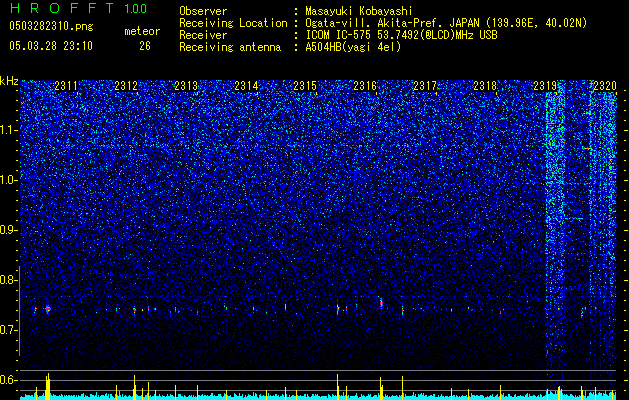Click the A504HB(yagi 4el) antenna text
This screenshot has height=400, width=629.
(x=353, y=47)
